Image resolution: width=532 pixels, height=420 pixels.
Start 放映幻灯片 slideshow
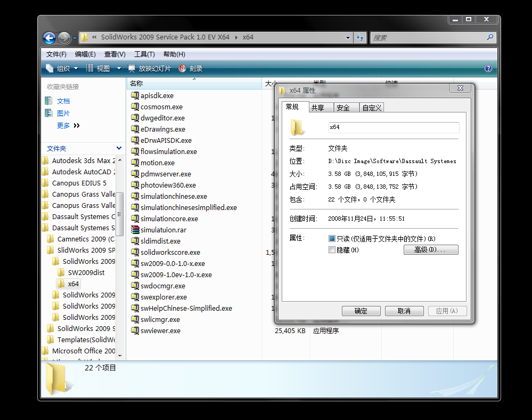click(x=149, y=69)
